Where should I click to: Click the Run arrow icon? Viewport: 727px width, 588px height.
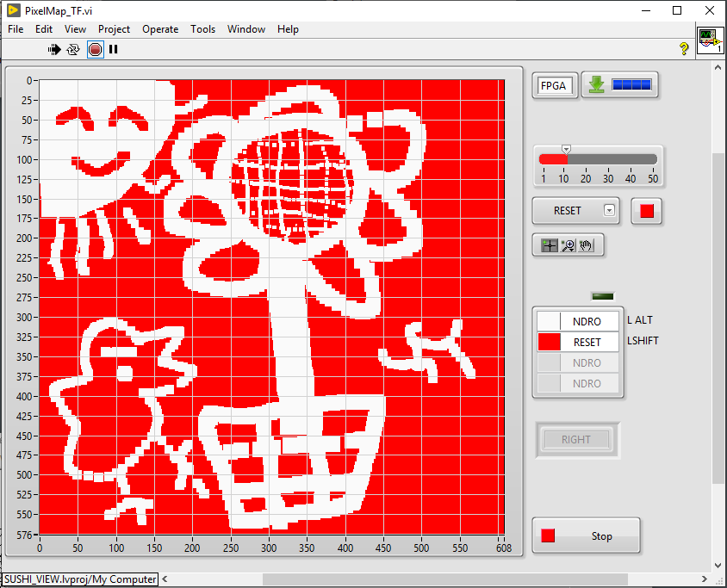pos(54,49)
